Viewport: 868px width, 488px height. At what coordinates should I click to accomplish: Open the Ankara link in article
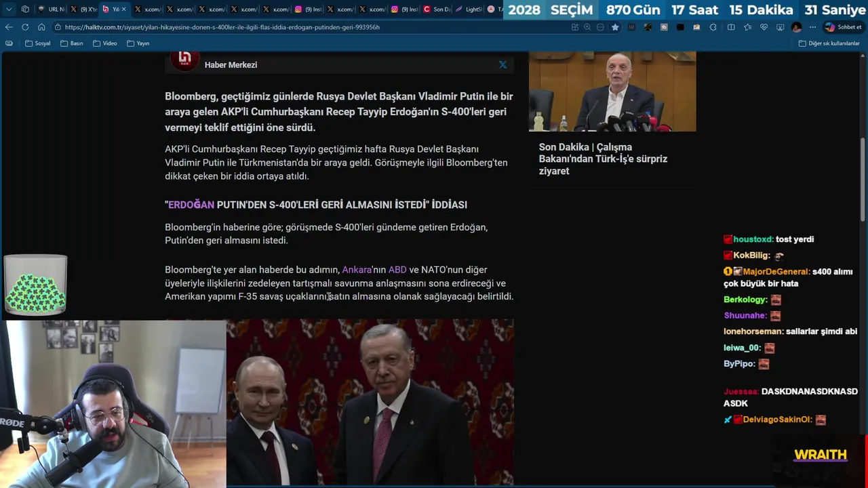[x=357, y=270]
